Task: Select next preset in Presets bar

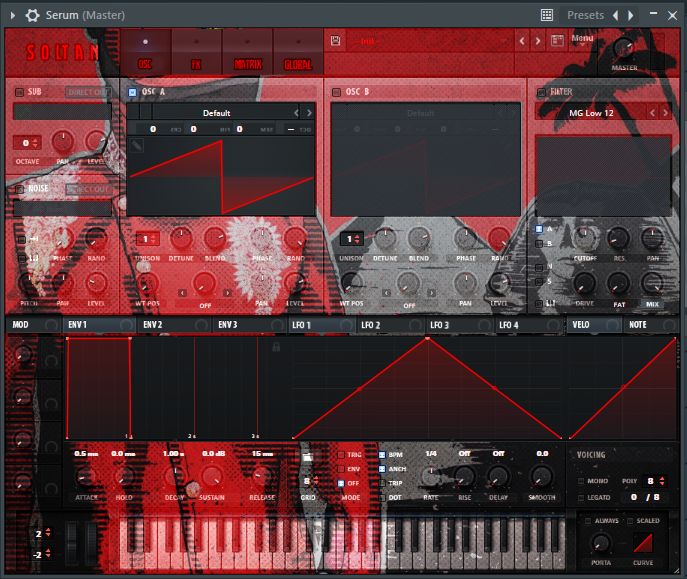Action: click(x=631, y=15)
